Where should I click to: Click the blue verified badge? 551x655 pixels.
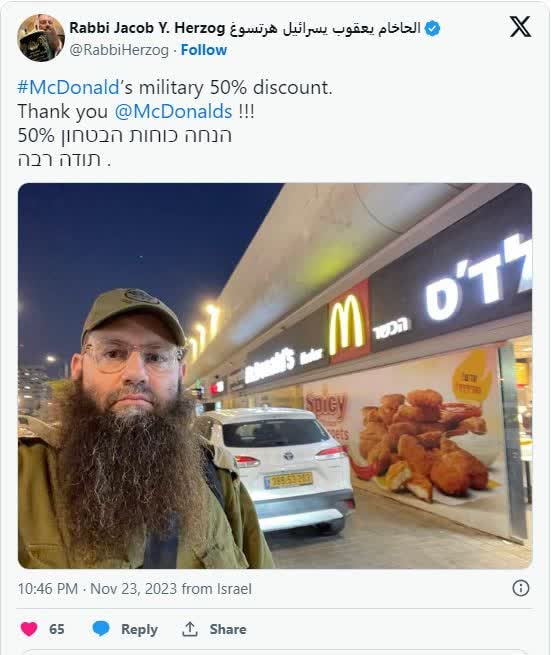432,28
